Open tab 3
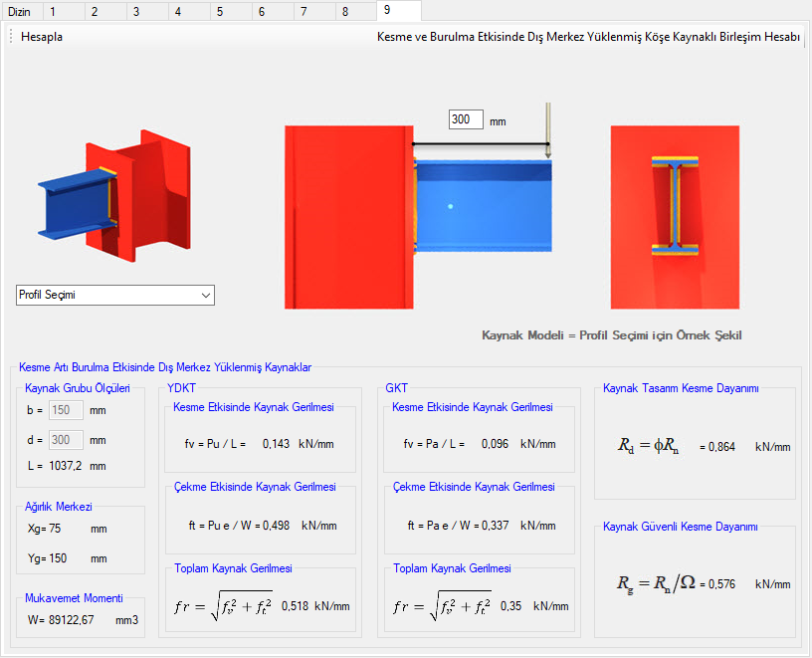 [x=147, y=11]
